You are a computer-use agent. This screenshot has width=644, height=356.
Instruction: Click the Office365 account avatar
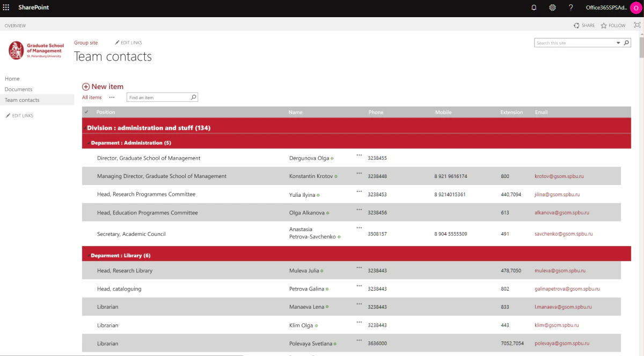[x=635, y=8]
